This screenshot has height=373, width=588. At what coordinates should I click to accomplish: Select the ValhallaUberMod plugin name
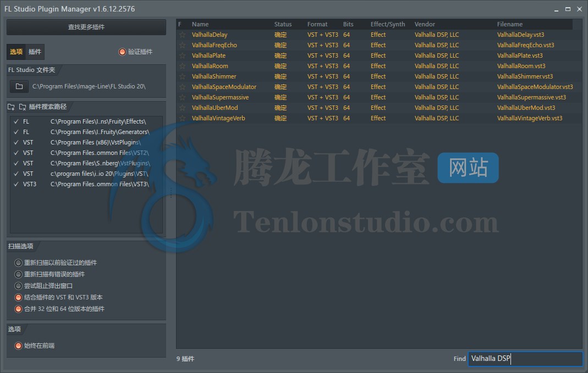tap(215, 108)
